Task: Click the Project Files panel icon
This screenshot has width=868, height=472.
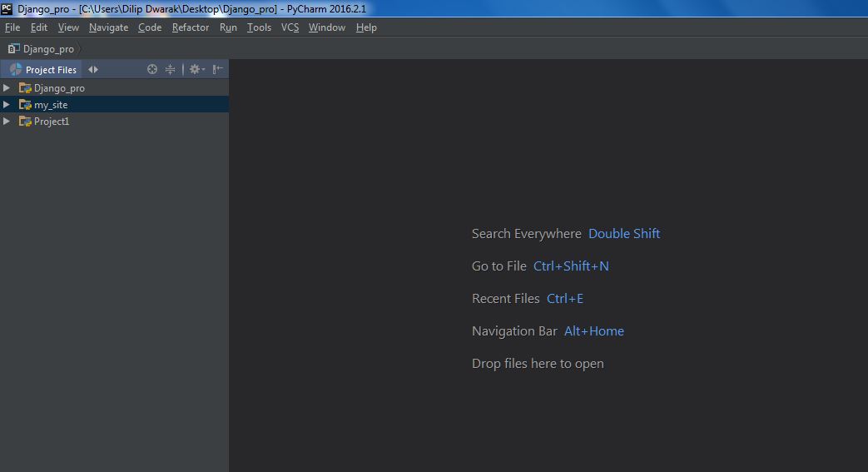Action: (16, 69)
